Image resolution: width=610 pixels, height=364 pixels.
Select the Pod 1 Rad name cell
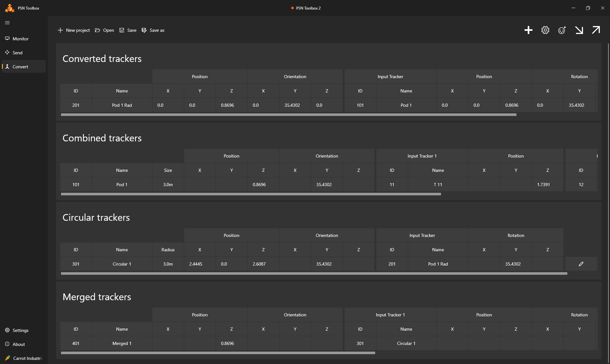[122, 105]
